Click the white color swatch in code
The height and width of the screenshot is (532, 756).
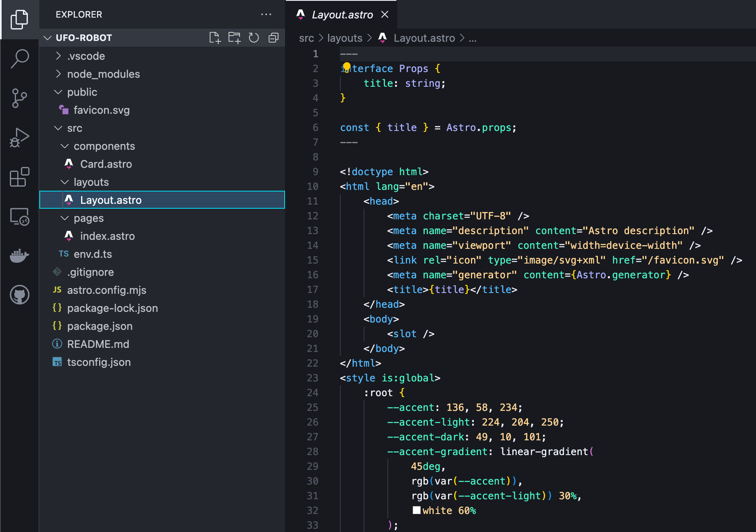click(x=416, y=510)
